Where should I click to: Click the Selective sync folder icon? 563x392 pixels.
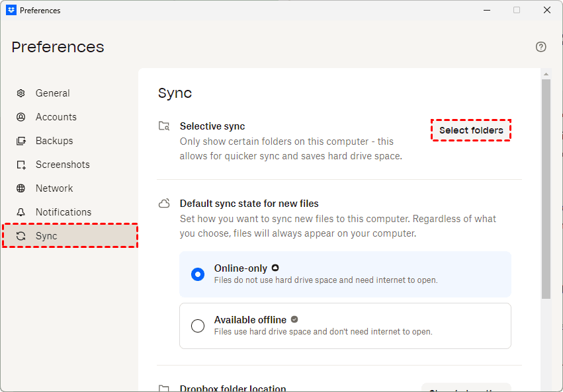coord(164,126)
